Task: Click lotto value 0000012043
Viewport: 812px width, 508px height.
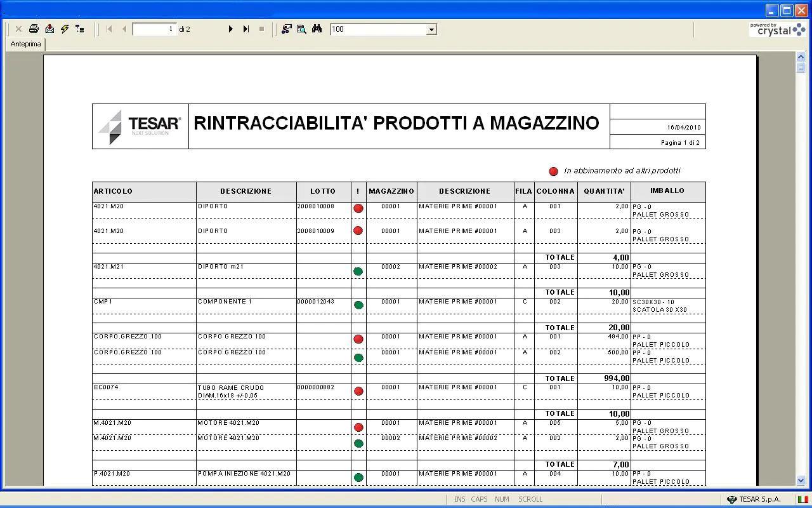Action: tap(315, 302)
